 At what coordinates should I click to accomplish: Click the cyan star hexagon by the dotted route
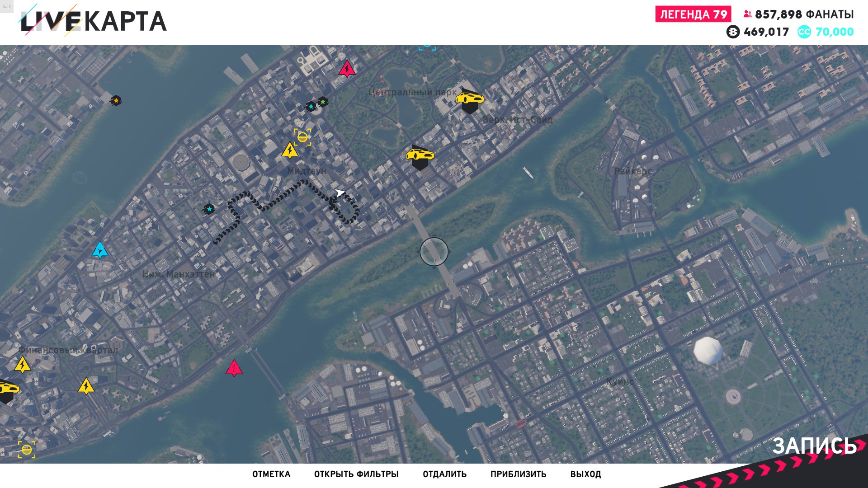209,209
